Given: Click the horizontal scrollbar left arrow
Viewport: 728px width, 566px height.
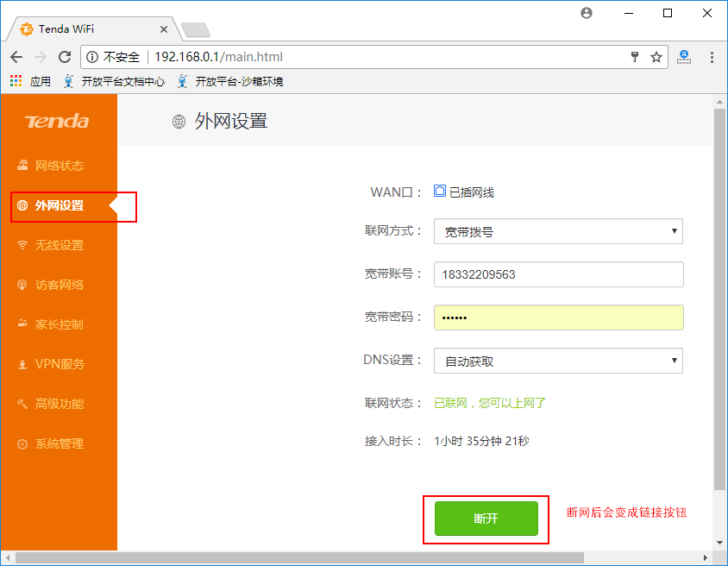Looking at the screenshot, I should click(8, 557).
